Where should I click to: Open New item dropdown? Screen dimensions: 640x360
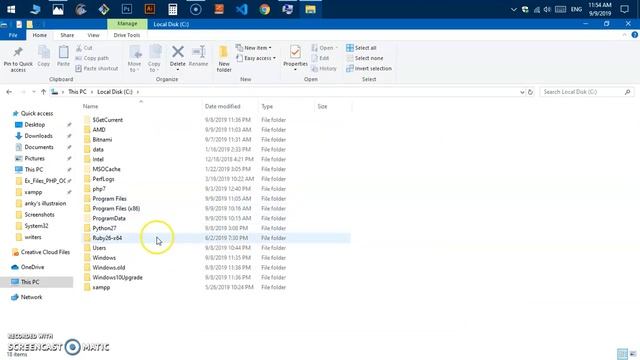point(254,48)
